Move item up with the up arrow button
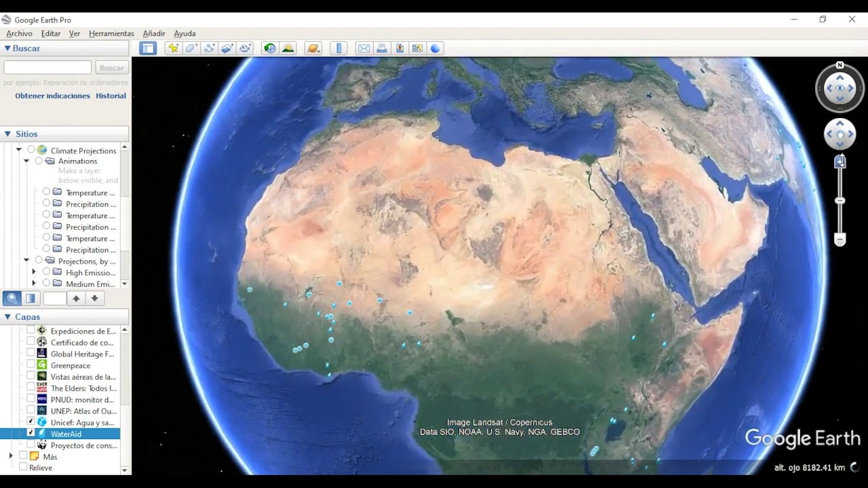The width and height of the screenshot is (868, 488). tap(77, 298)
